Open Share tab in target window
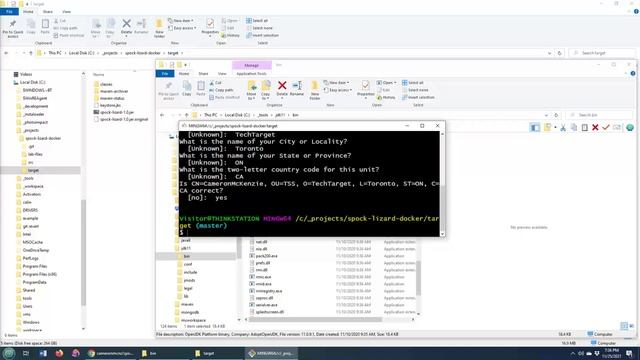Screen dimensions: 640x360 coord(47,12)
